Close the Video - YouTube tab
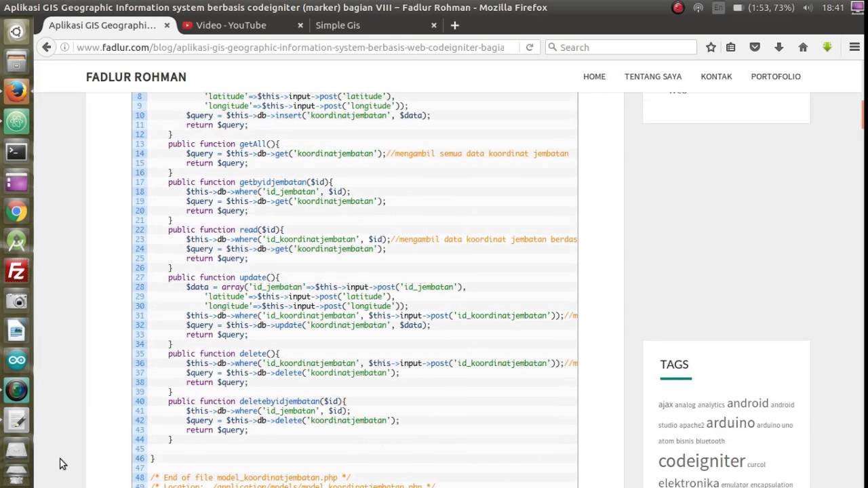Viewport: 868px width, 488px height. click(301, 25)
